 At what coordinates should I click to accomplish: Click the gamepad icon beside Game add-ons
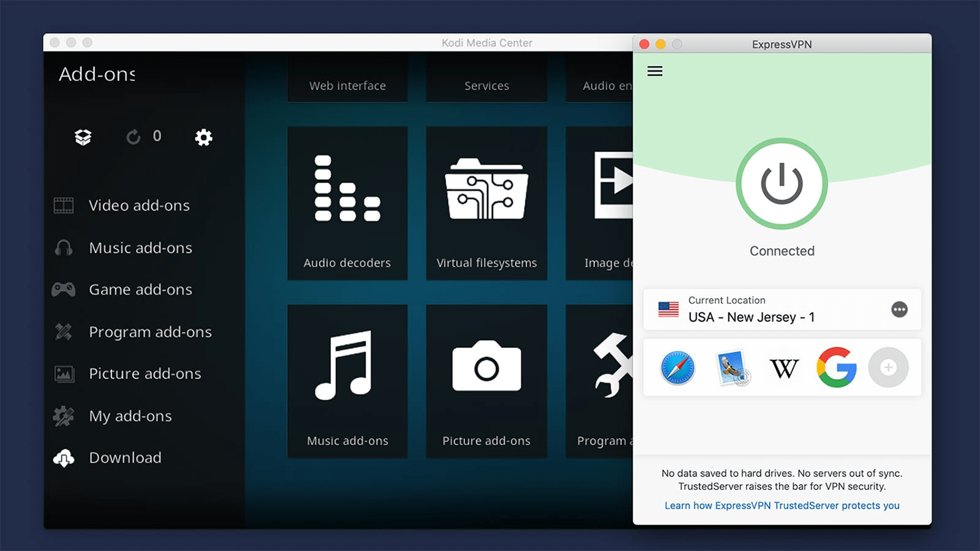coord(64,289)
